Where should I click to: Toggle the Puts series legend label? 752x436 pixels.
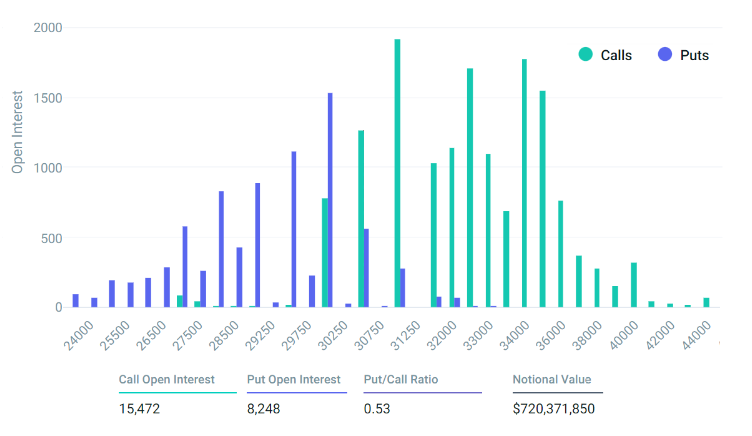(693, 55)
